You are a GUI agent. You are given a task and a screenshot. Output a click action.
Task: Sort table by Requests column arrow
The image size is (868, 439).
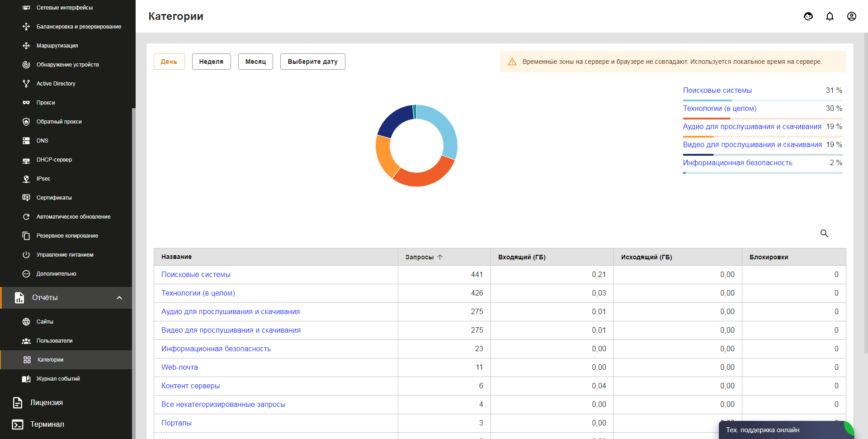pos(440,257)
